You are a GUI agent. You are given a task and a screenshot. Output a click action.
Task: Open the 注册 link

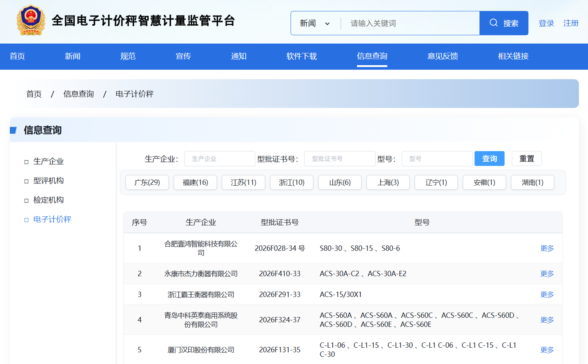coord(571,23)
